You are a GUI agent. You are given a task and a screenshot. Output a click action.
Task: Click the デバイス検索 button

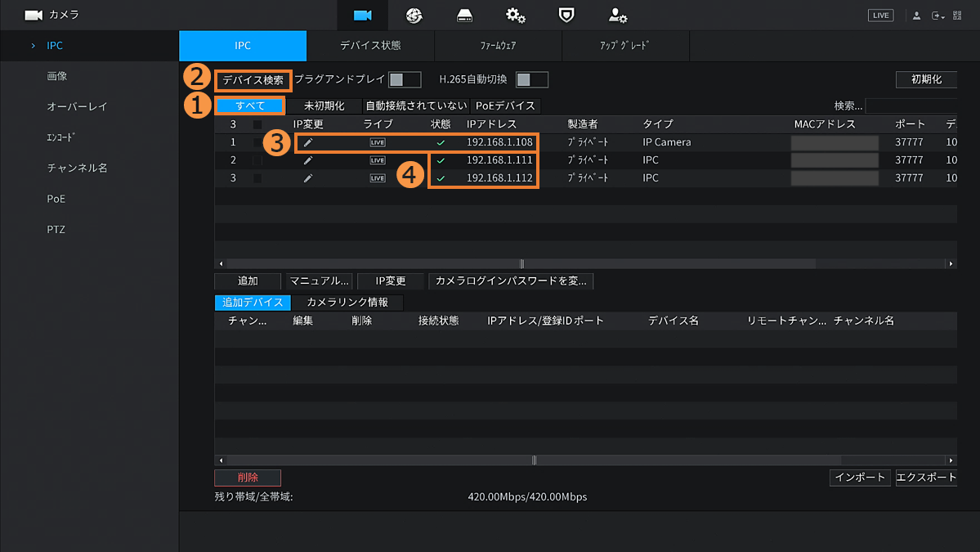coord(253,80)
